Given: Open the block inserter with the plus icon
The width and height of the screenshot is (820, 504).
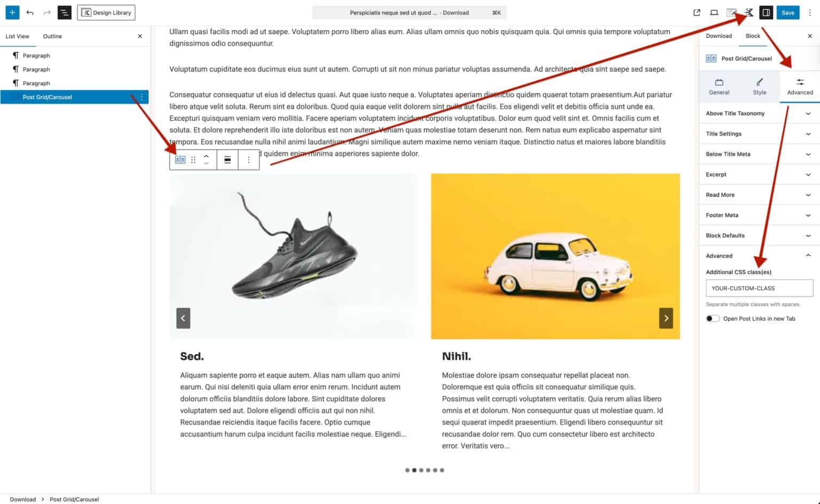Looking at the screenshot, I should tap(12, 12).
